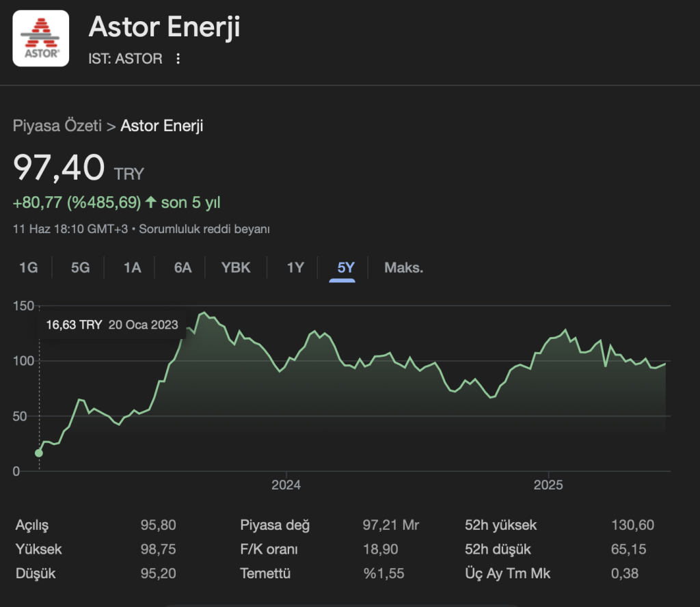This screenshot has height=607, width=700.
Task: Click the 16,63 TRY chart tooltip
Action: click(112, 325)
